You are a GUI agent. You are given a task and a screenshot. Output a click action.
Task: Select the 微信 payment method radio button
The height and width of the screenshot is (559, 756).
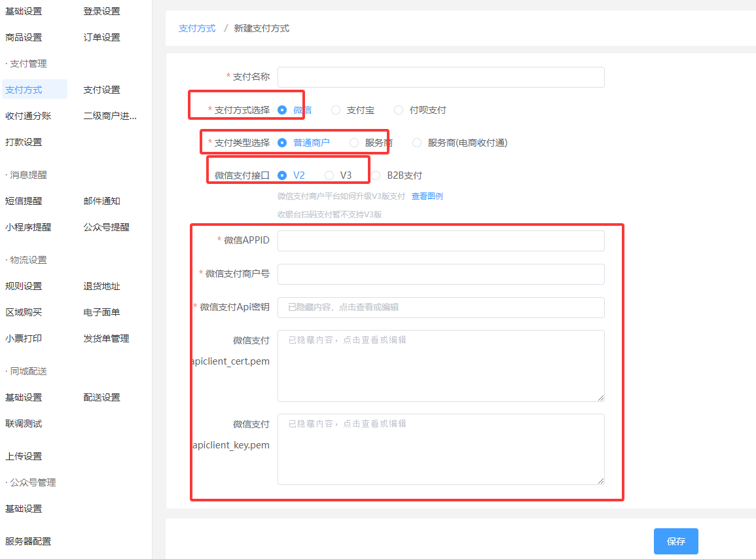coord(283,110)
